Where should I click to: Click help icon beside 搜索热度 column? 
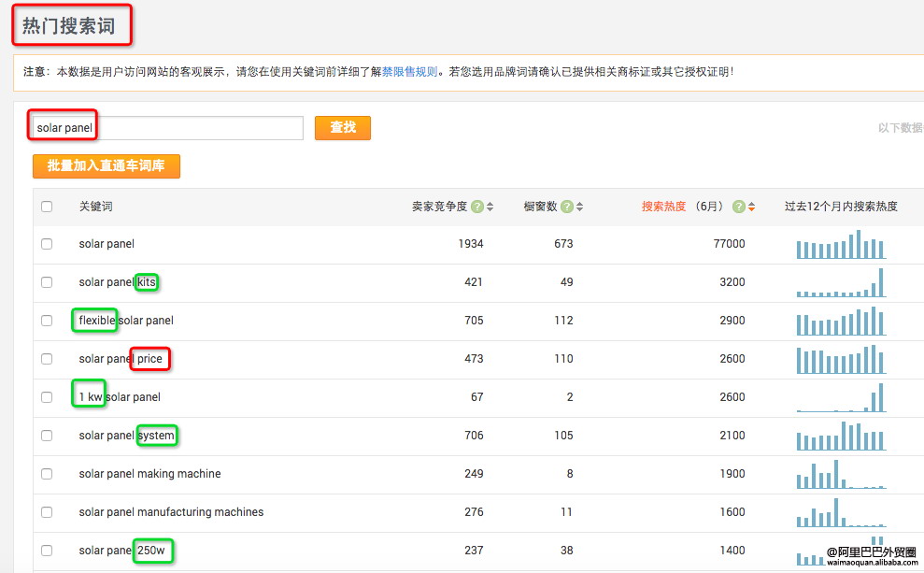(x=739, y=207)
